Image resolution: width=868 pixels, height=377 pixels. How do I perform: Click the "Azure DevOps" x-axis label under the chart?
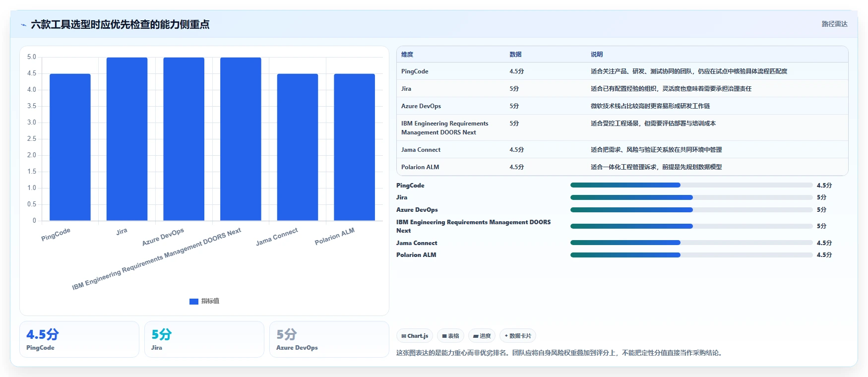point(163,237)
